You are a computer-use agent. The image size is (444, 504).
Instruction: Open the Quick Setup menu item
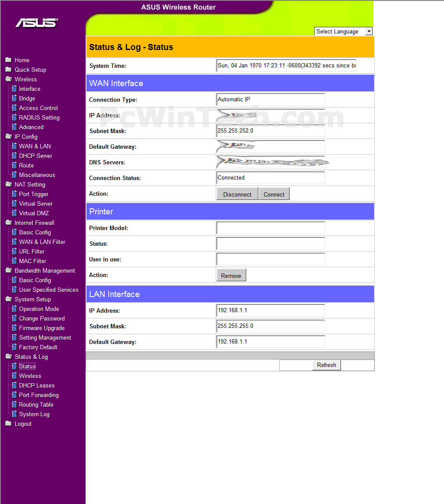coord(30,70)
